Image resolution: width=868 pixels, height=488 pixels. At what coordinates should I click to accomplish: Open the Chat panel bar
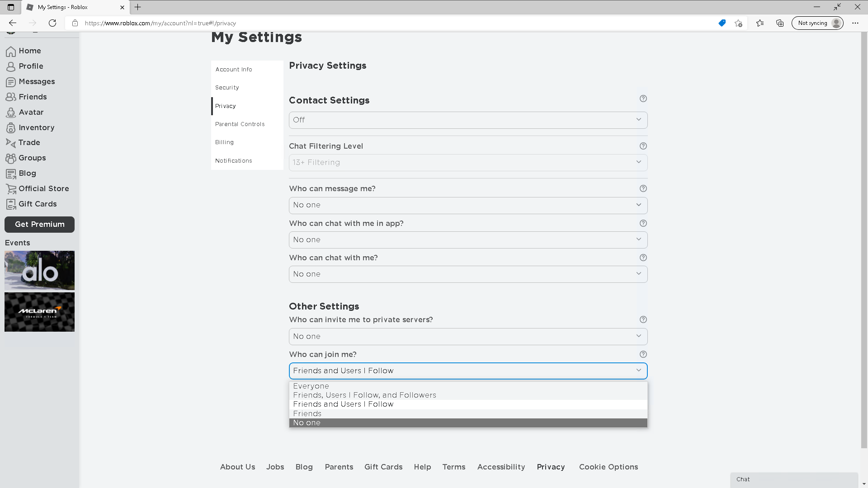point(794,479)
